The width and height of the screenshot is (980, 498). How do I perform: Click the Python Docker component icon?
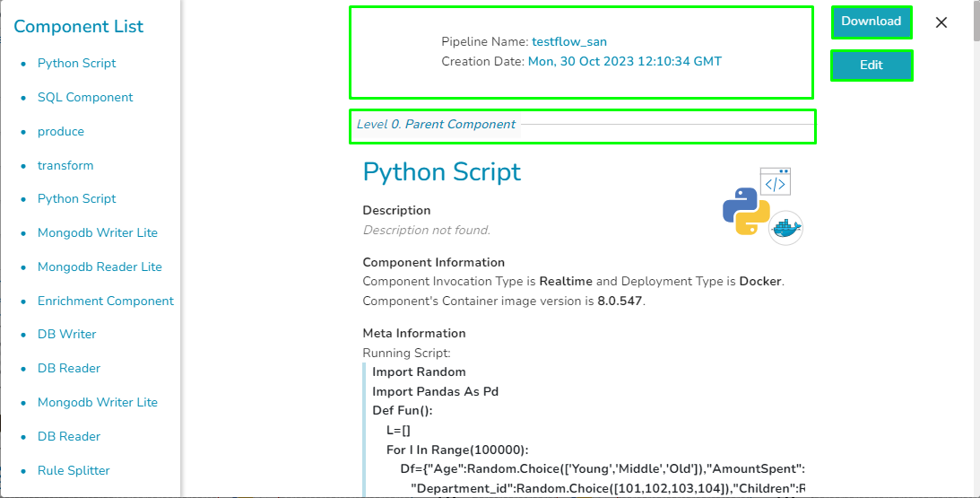[x=762, y=205]
